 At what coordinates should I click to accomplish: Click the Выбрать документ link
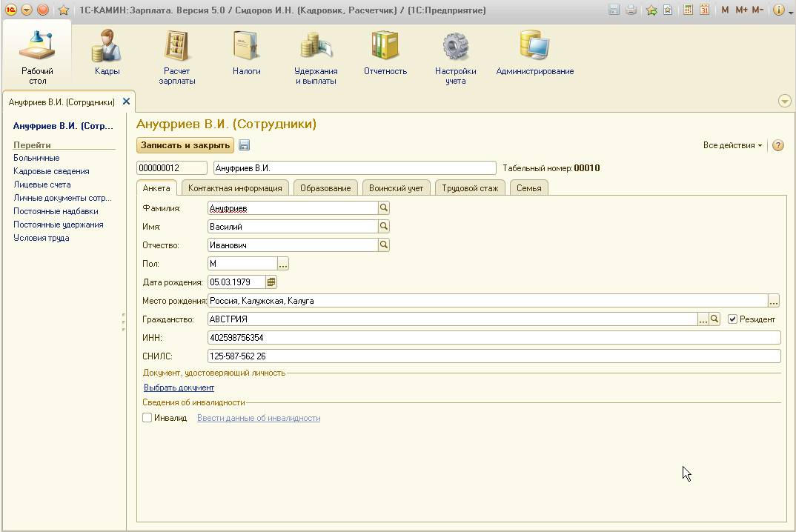(179, 388)
